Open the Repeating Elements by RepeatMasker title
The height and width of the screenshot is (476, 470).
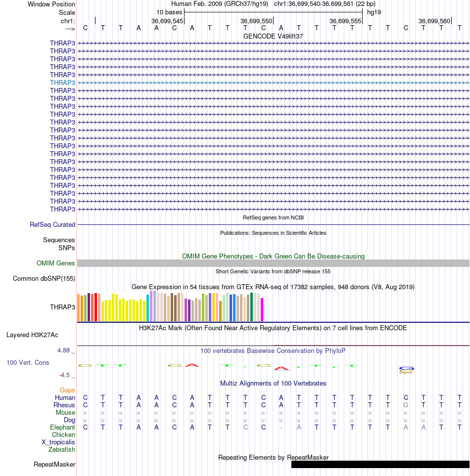point(273,458)
